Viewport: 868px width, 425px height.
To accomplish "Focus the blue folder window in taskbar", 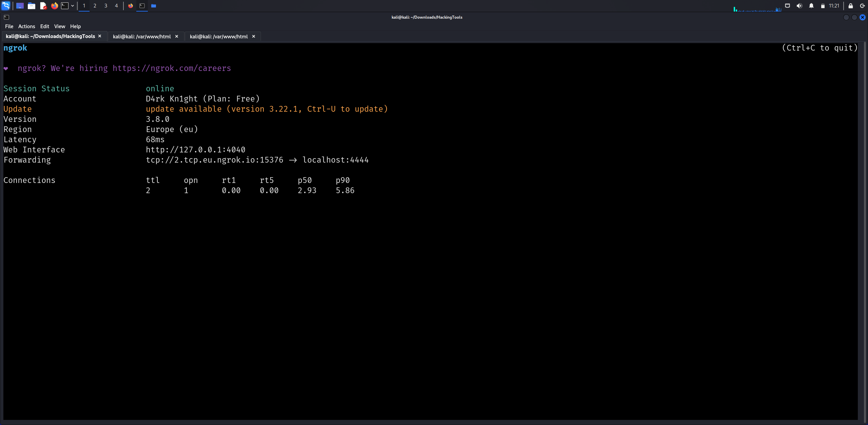I will pyautogui.click(x=154, y=6).
